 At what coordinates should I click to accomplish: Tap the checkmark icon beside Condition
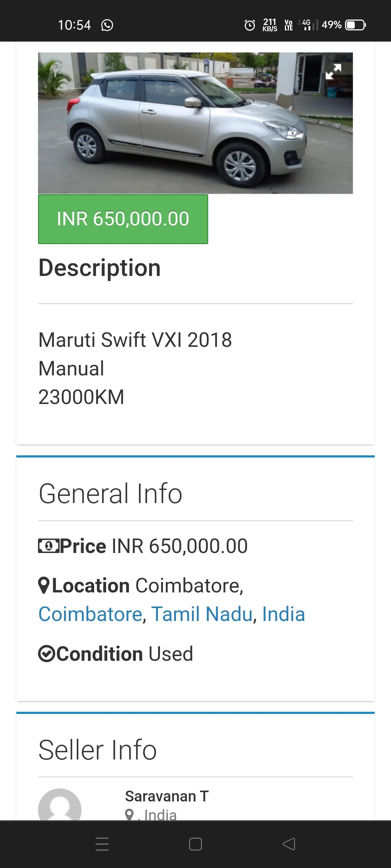(x=47, y=654)
